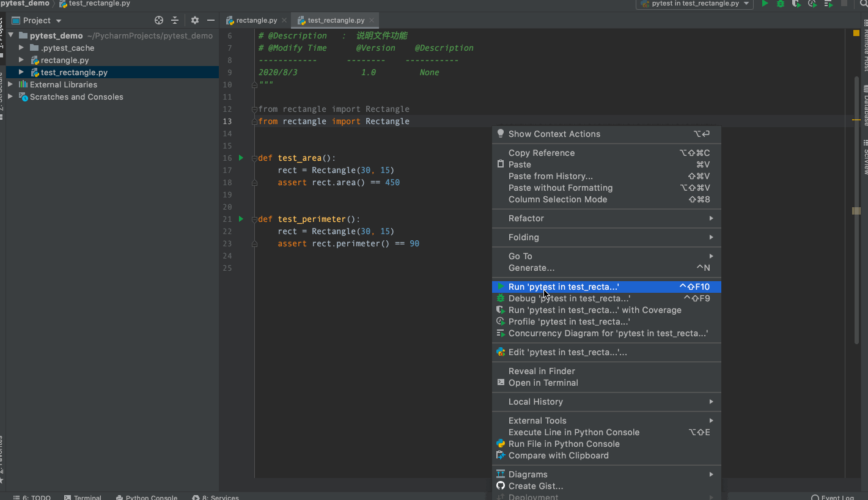Screen dimensions: 868x500
Task: Click pytest_demo in the breadcrumb bar
Action: tap(25, 4)
